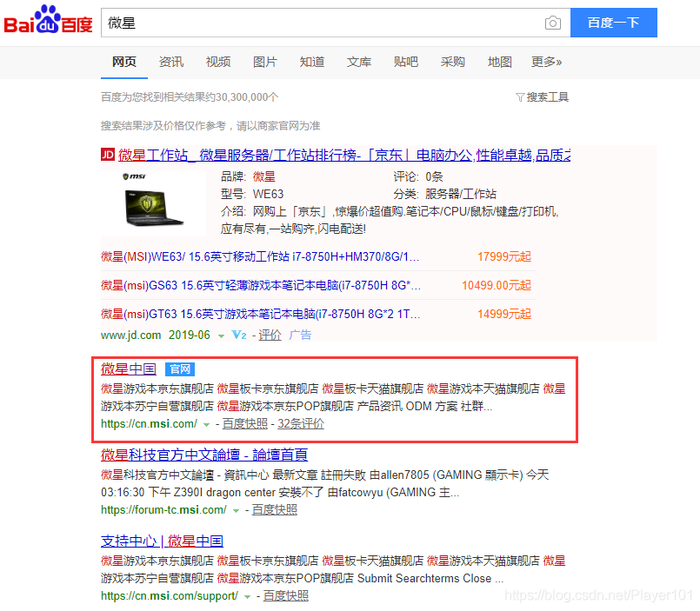Image resolution: width=700 pixels, height=611 pixels.
Task: Open camera image search icon
Action: point(553,23)
